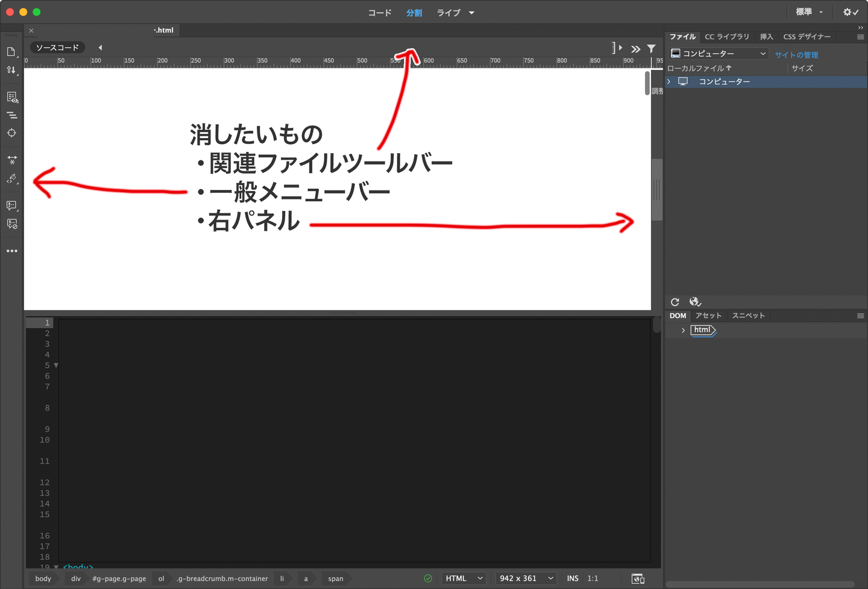Viewport: 868px width, 589px height.
Task: Click the サイトの管理 link
Action: tap(796, 55)
